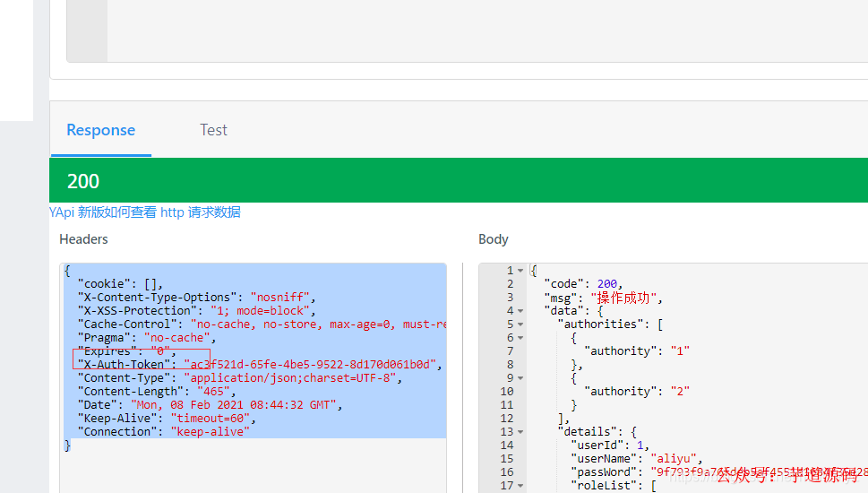Click the "passWord" hash line
The image size is (868, 493).
tap(719, 472)
